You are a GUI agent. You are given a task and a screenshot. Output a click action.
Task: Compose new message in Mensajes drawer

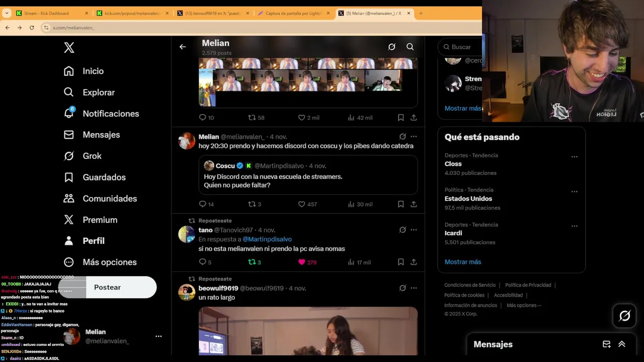click(x=607, y=344)
